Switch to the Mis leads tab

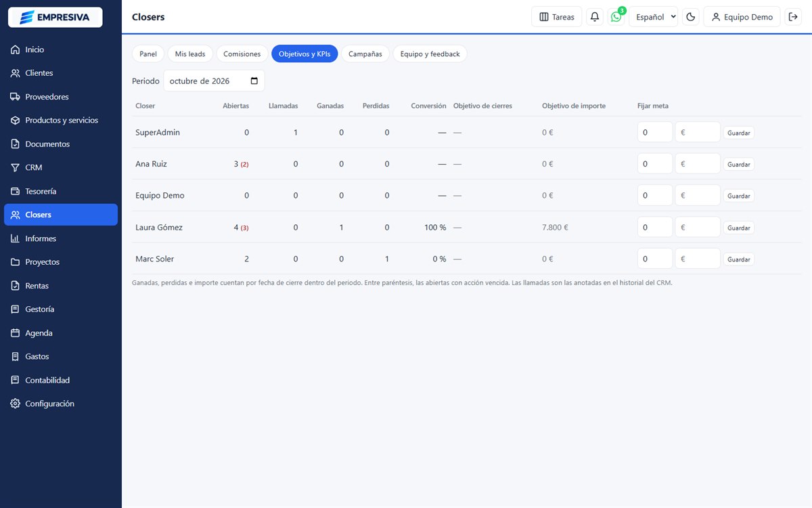(x=190, y=54)
